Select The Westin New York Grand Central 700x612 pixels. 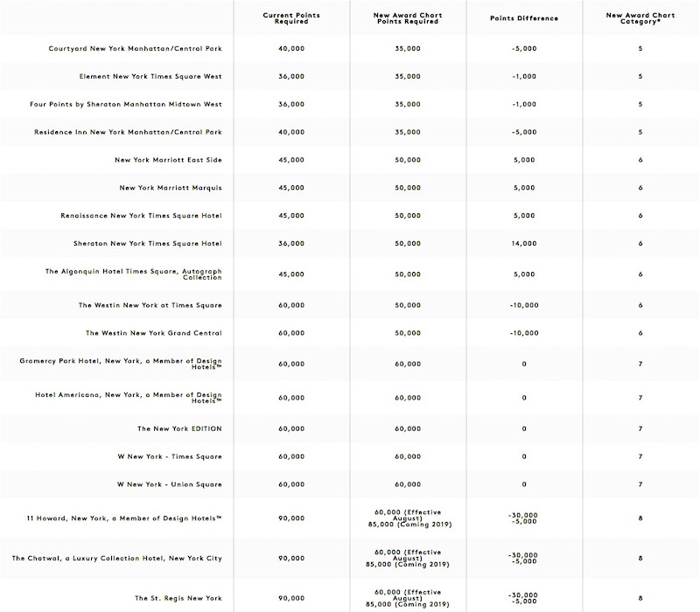[154, 333]
